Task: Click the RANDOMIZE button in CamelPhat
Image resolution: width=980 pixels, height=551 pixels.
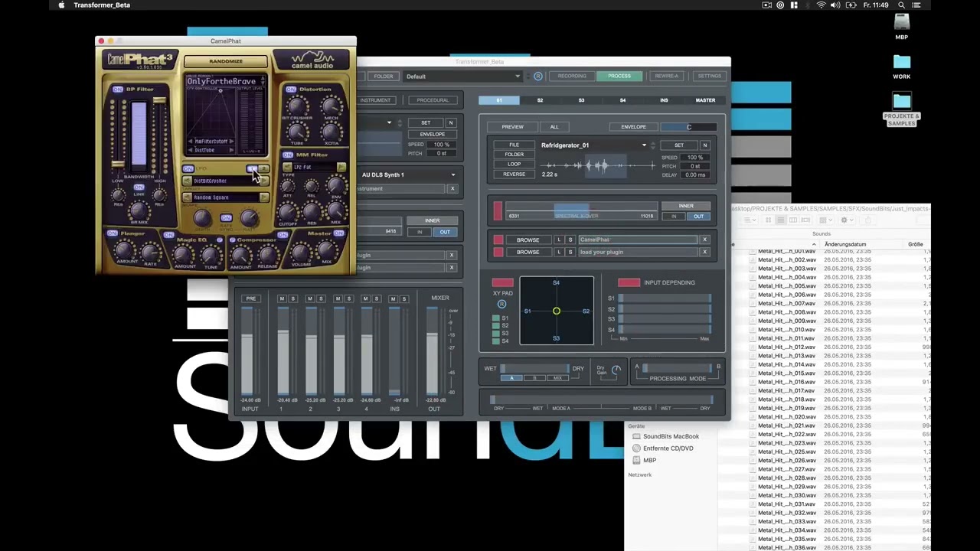Action: (x=226, y=61)
